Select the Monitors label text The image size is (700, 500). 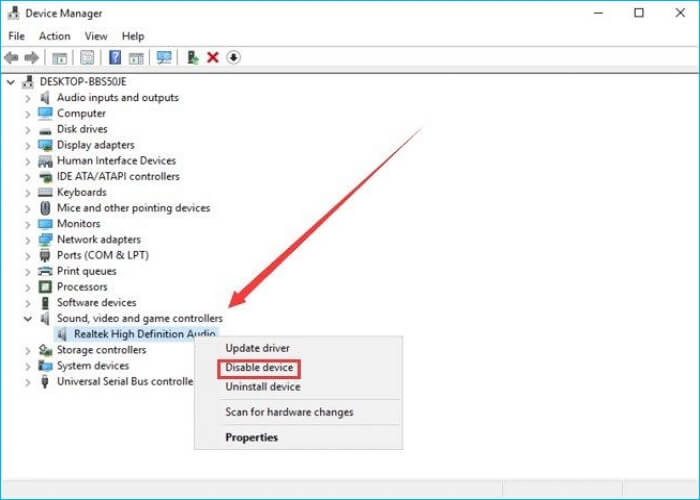pos(79,224)
